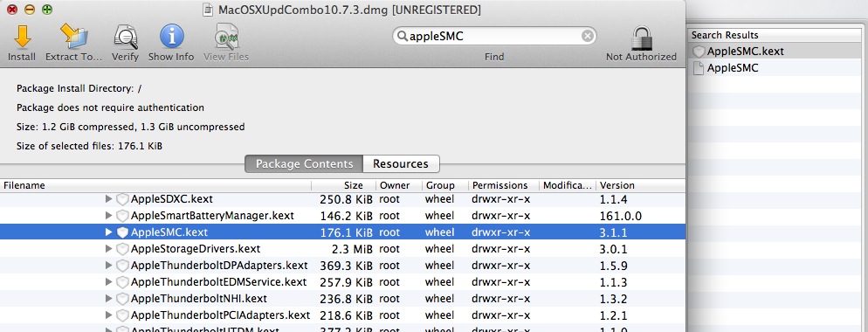Click AppleSMC.kext icon in Search Results
The height and width of the screenshot is (332, 868).
tap(699, 52)
